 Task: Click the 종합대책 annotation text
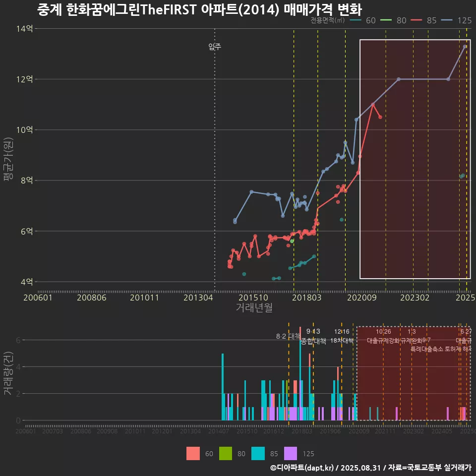click(313, 341)
